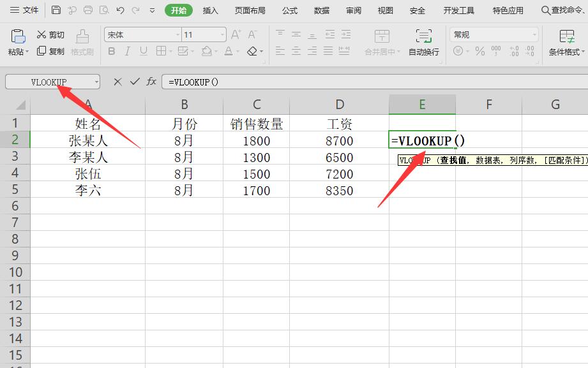
Task: Select the 格式刷 (format painter) icon
Action: point(82,43)
